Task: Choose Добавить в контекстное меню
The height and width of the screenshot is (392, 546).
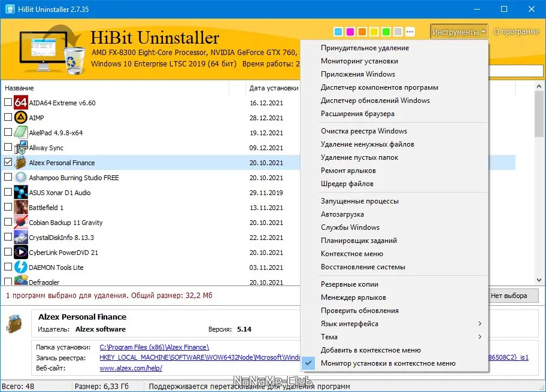Action: 395,350
